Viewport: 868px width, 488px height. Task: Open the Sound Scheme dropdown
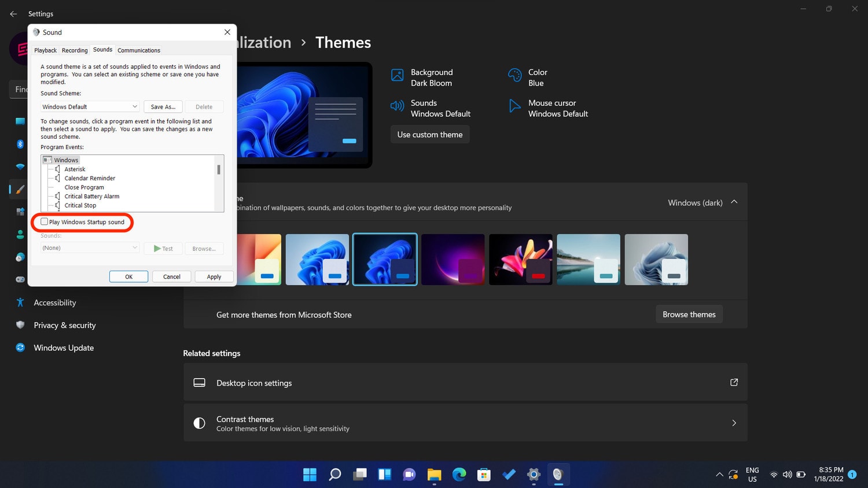coord(90,107)
